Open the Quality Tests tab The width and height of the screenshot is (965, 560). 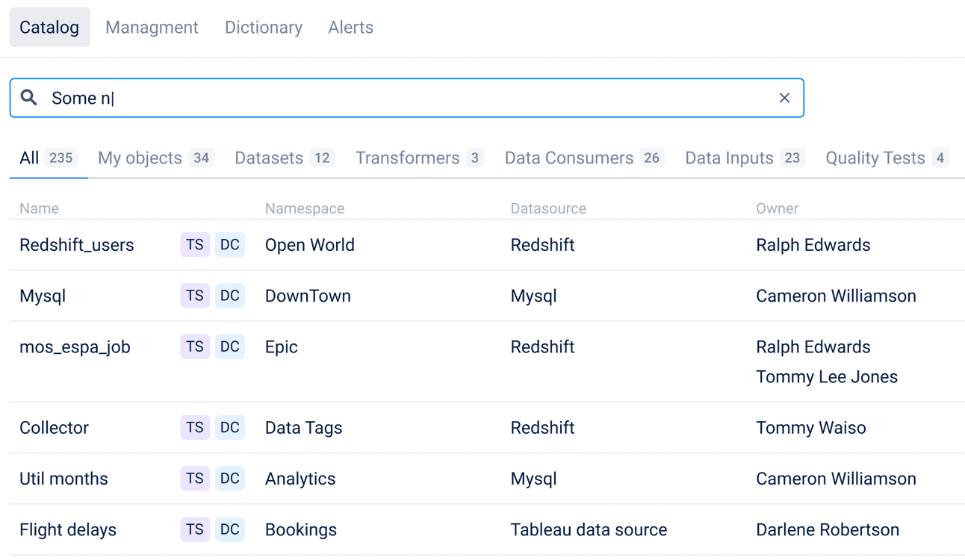pyautogui.click(x=886, y=158)
